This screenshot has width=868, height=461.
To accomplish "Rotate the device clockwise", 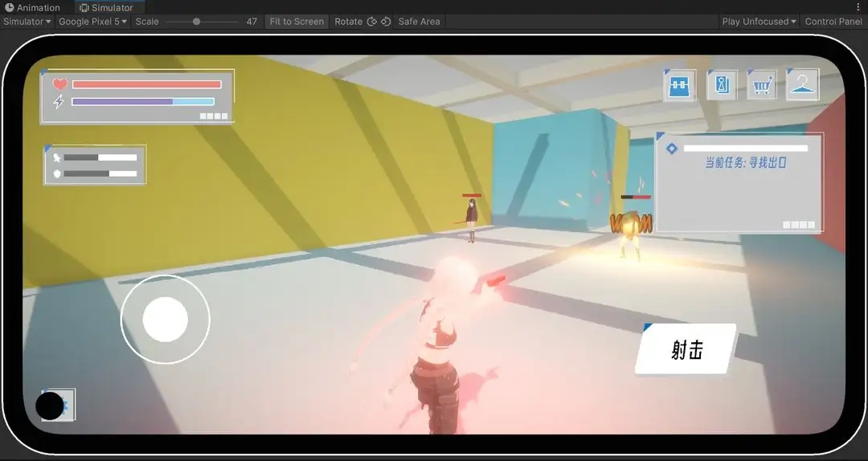I will pos(386,22).
